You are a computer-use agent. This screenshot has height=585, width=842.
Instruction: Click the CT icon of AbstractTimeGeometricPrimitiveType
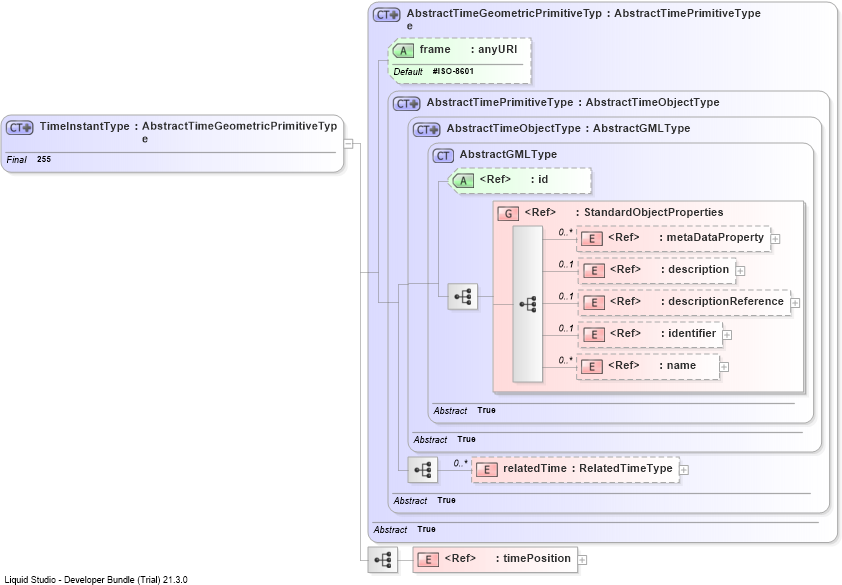(387, 15)
